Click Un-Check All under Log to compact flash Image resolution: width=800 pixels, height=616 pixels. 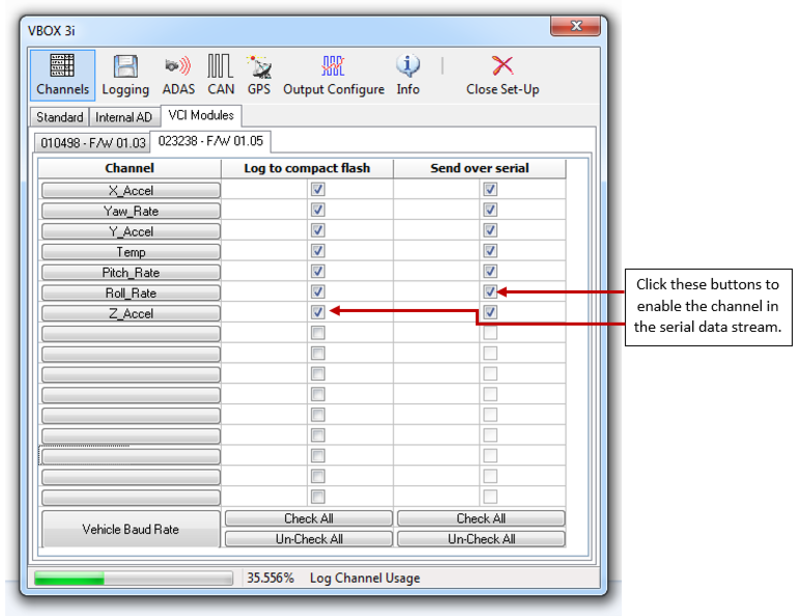309,539
